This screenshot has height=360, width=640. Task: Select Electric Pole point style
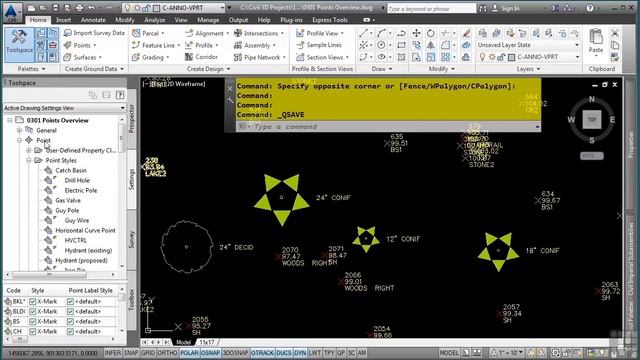[x=81, y=190]
